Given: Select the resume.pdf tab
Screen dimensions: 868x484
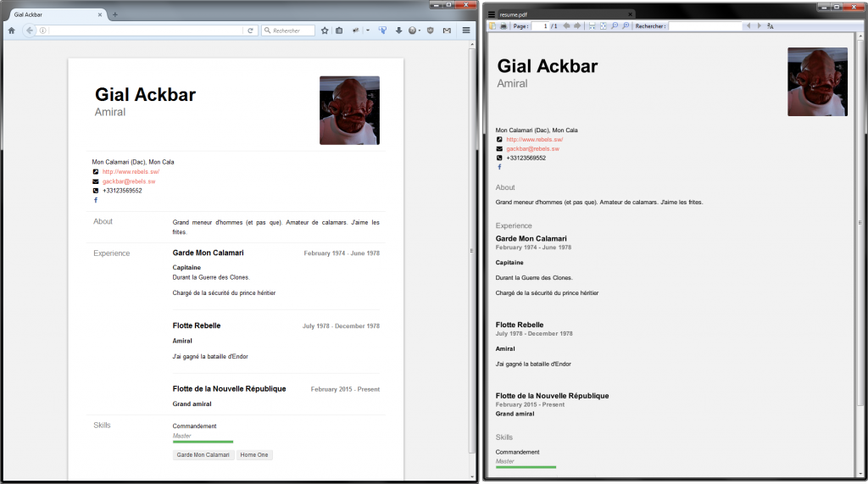Looking at the screenshot, I should pos(565,14).
